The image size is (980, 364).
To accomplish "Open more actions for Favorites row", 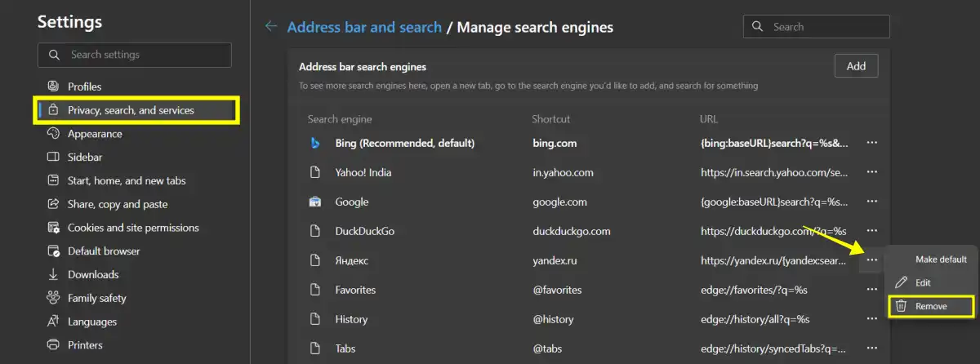I will coord(872,290).
